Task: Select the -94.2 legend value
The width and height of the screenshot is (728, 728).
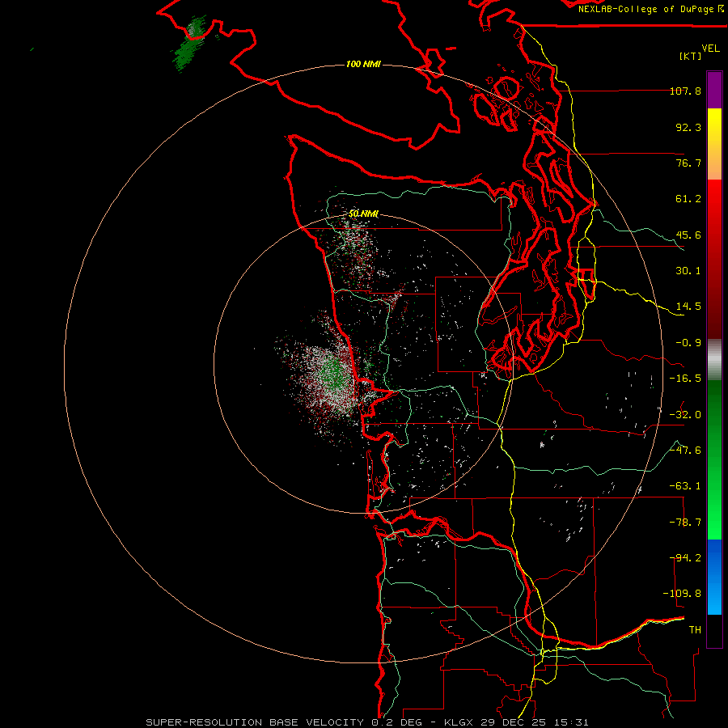Action: coord(685,558)
